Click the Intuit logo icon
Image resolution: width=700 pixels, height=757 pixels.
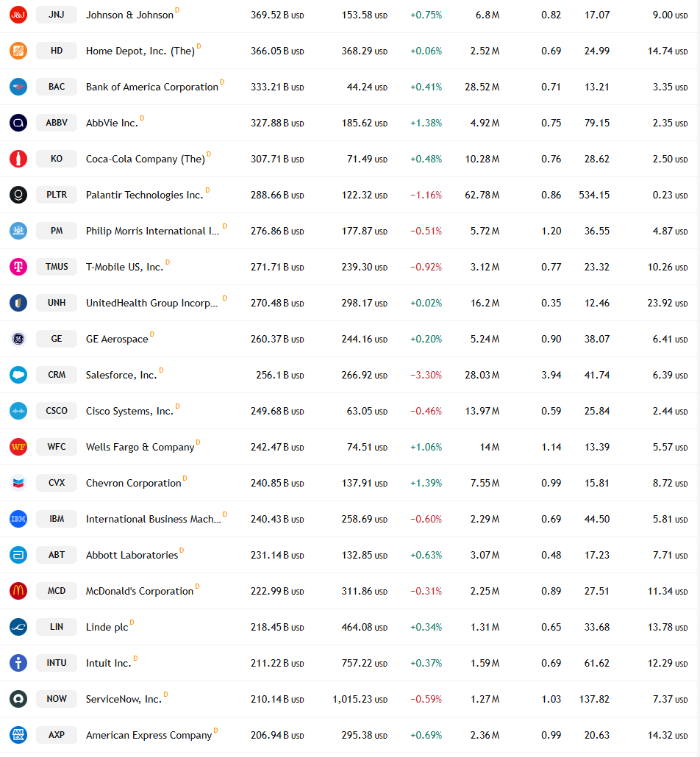[x=18, y=663]
